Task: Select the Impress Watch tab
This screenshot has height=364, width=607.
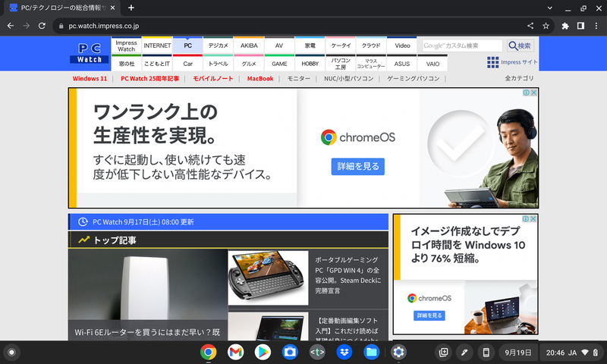Action: click(x=126, y=45)
